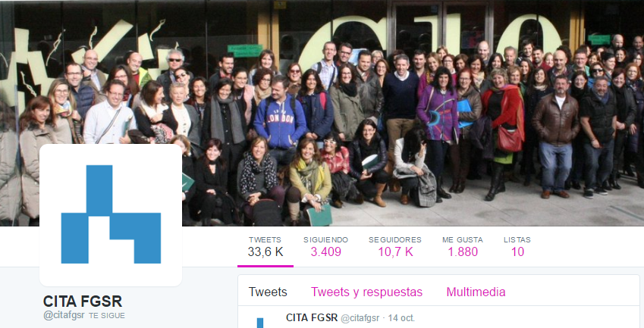This screenshot has height=328, width=644.
Task: Switch to the Tweets timeline tab
Action: coord(268,292)
